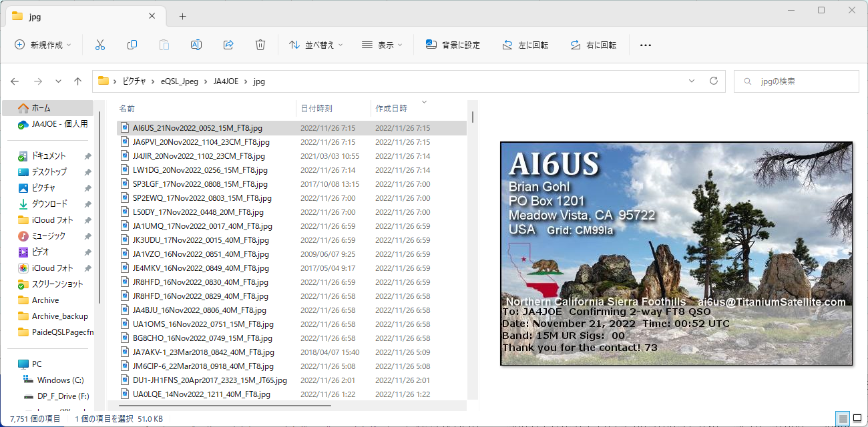Screen dimensions: 868x427
Task: Set the AI6US image as desktop background
Action: coord(453,45)
